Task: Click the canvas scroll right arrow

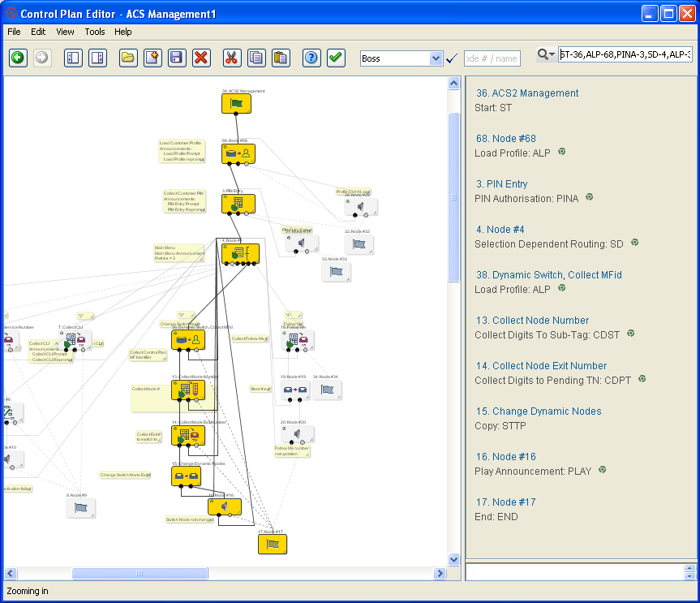Action: click(440, 573)
